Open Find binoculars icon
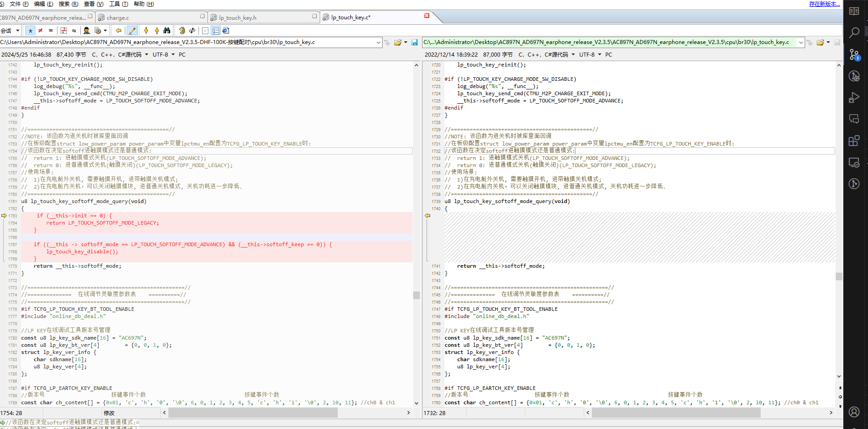 pos(167,31)
